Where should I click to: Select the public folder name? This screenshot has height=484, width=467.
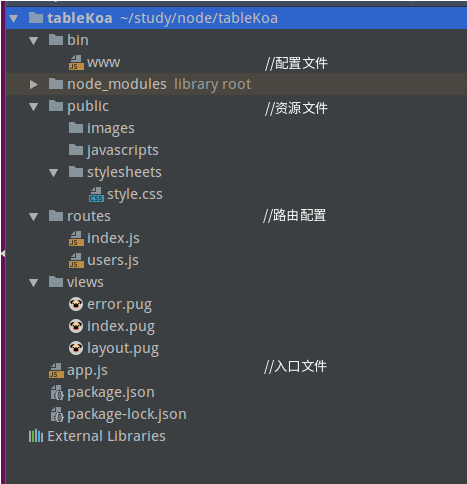(x=88, y=107)
